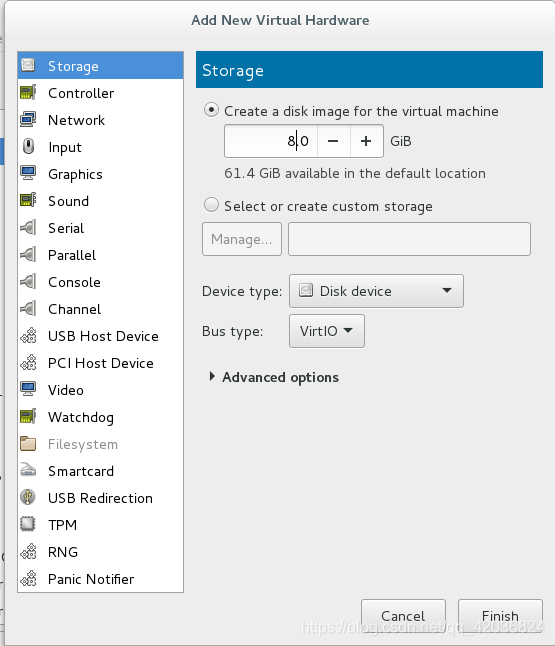Click '61.4 GiB available' text
This screenshot has height=646, width=555.
coord(355,173)
